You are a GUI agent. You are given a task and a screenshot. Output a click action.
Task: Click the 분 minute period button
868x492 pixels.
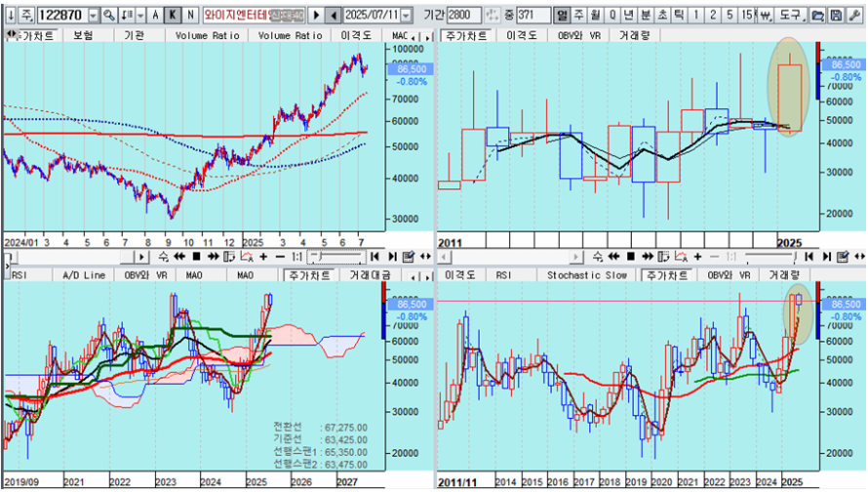click(x=645, y=16)
